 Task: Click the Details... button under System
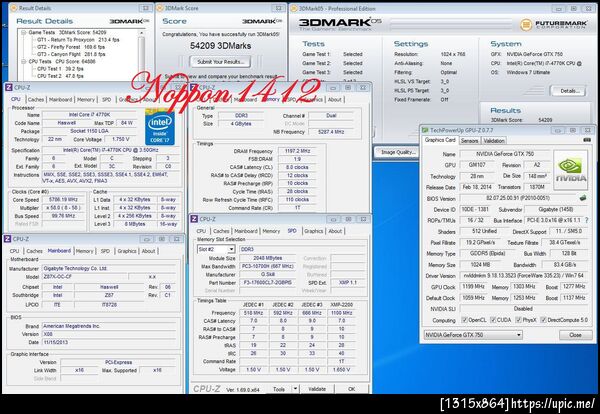point(570,91)
